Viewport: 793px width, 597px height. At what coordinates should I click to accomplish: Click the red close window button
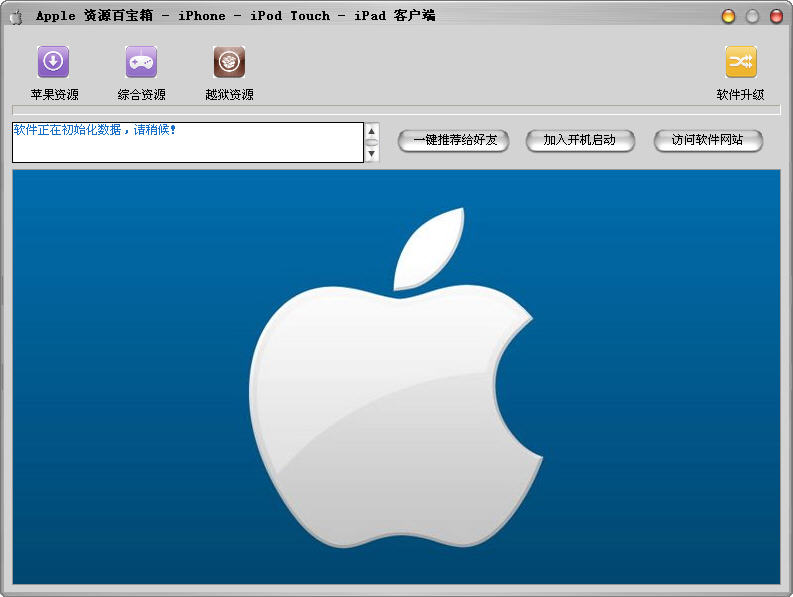[776, 16]
